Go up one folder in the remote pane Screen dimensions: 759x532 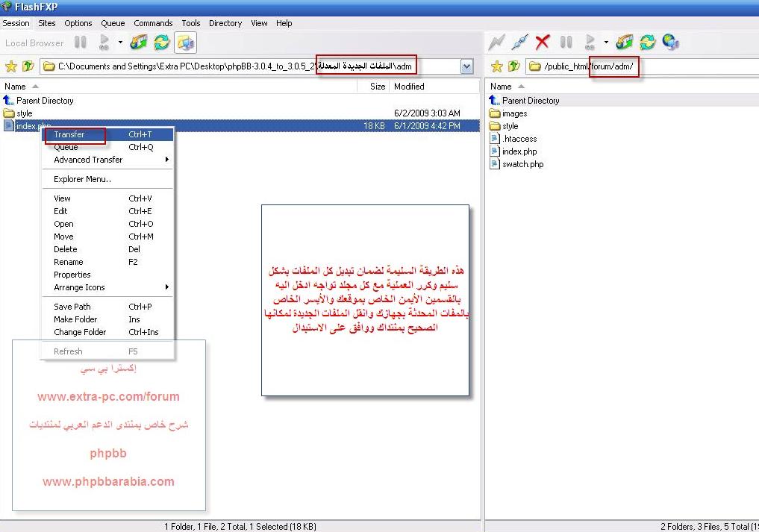(513, 66)
